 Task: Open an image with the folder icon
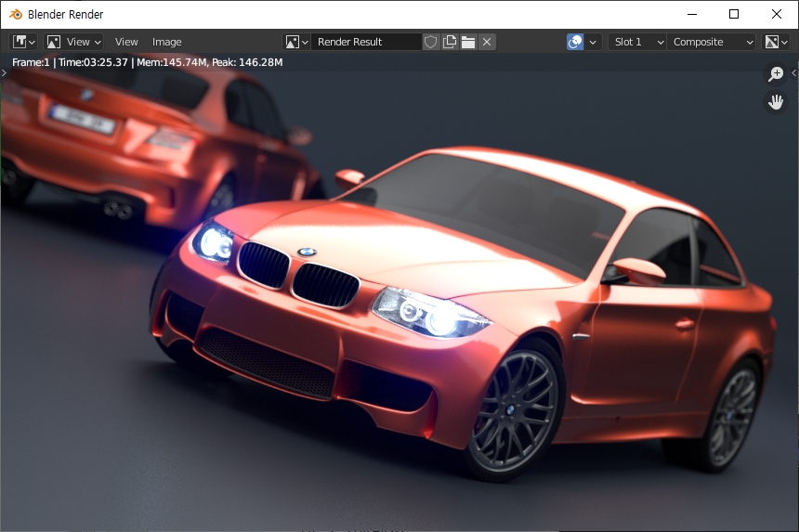pyautogui.click(x=467, y=42)
